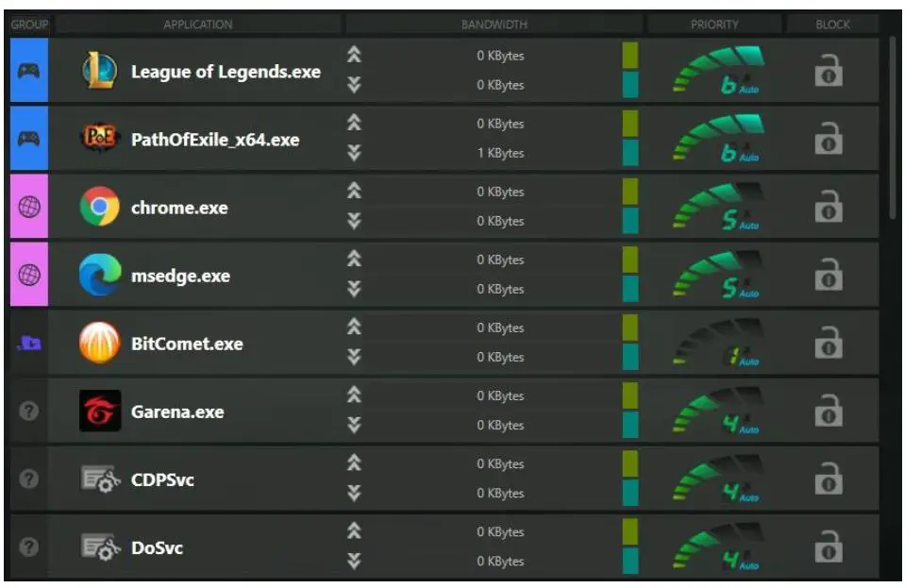
Task: Select the chrome.exe Chrome icon
Action: pos(99,207)
